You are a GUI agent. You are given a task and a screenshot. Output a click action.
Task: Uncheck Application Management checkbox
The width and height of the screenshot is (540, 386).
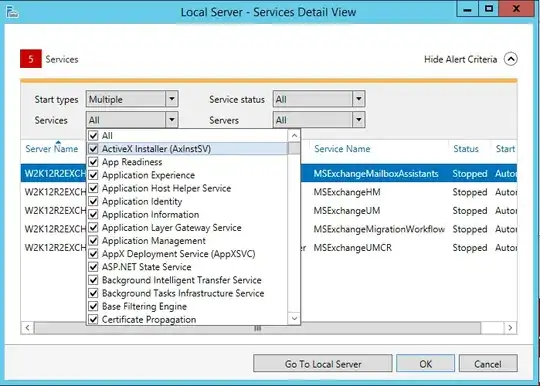pyautogui.click(x=93, y=240)
